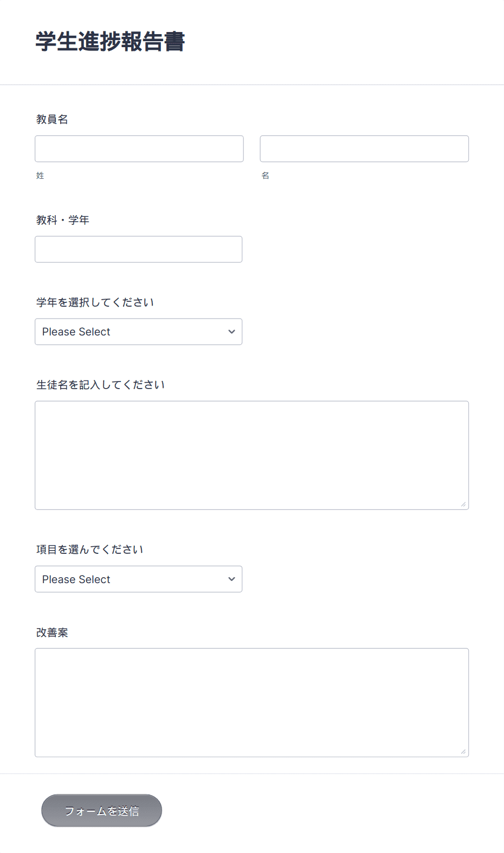The height and width of the screenshot is (853, 504).
Task: Click the 姓 (last name) input field
Action: (x=139, y=148)
